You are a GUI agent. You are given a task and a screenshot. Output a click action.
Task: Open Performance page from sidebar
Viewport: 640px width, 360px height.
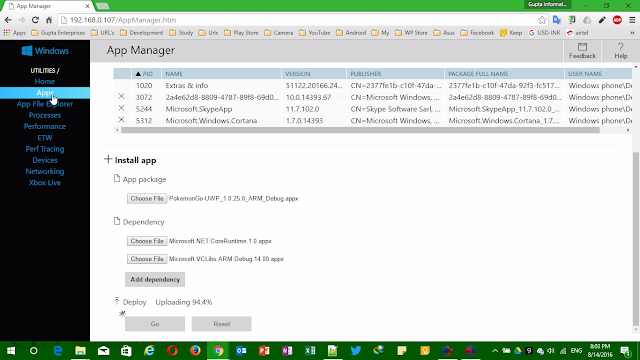click(45, 127)
